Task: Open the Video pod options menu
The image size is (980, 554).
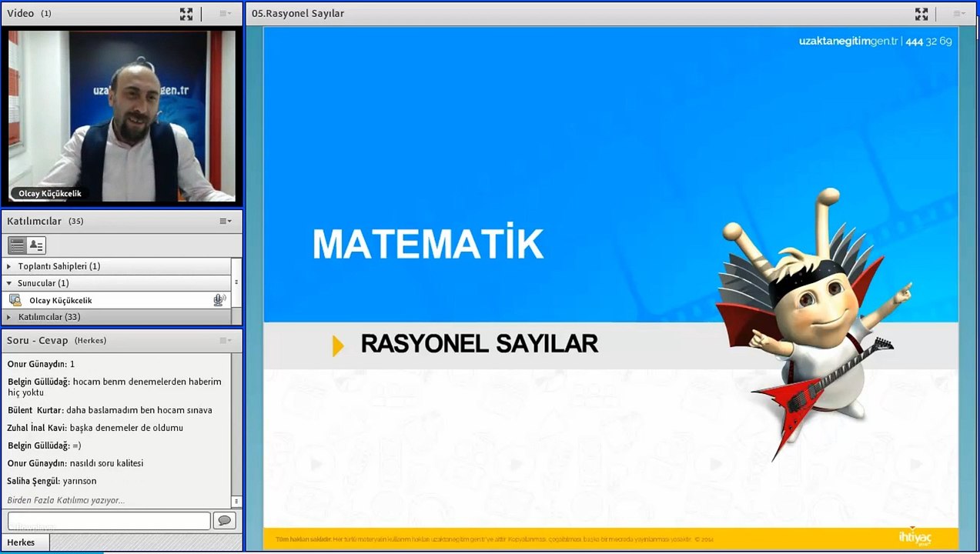Action: [x=225, y=14]
